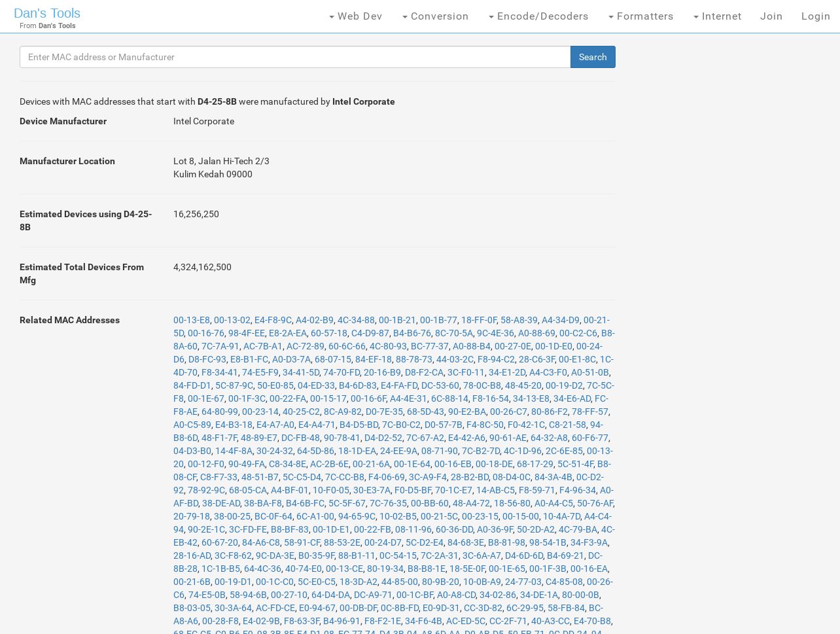Image resolution: width=840 pixels, height=634 pixels.
Task: Open related MAC address 34-E6-AD
Action: point(572,398)
